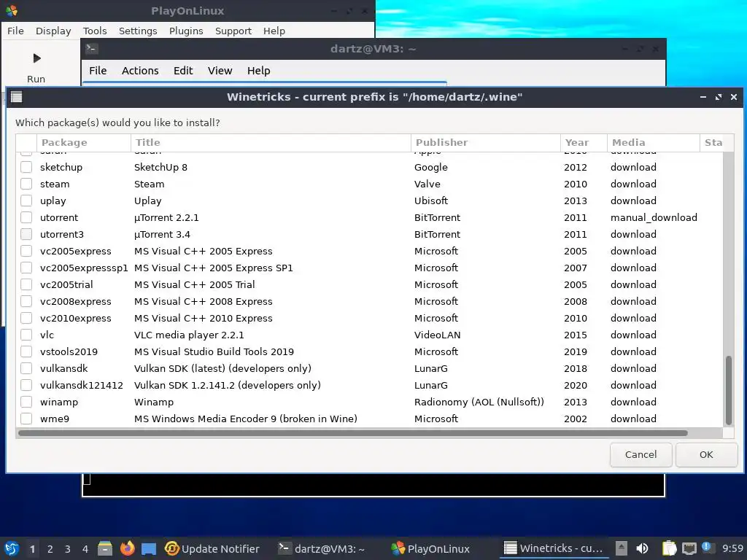Screen dimensions: 747x560
Task: Click the notification info icon in the tray
Action: 706,547
